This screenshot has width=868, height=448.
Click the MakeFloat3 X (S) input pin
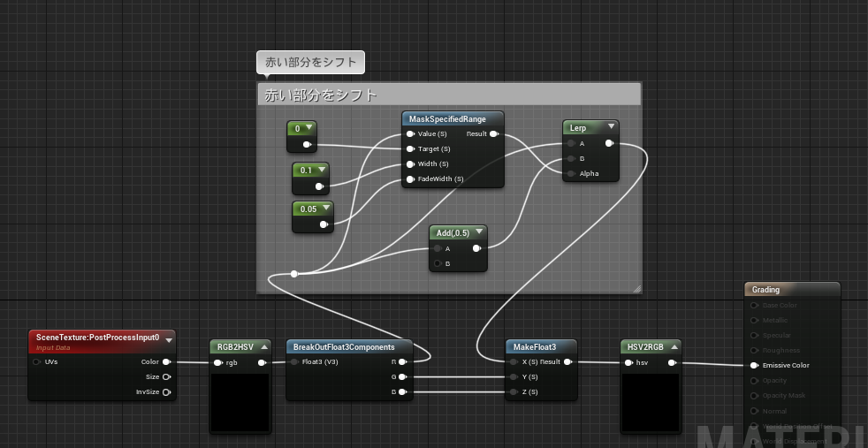[x=514, y=361]
